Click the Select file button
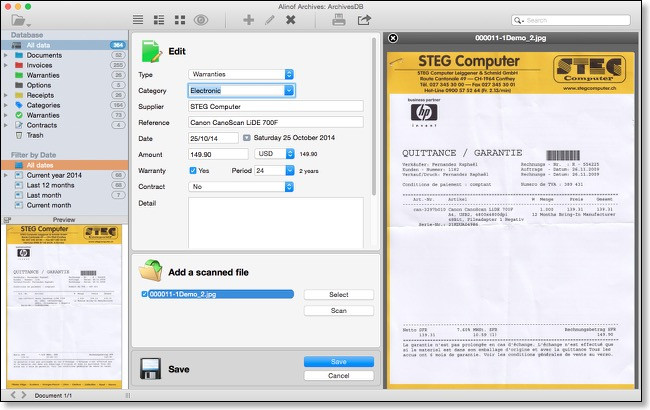650x410 pixels. click(x=339, y=294)
